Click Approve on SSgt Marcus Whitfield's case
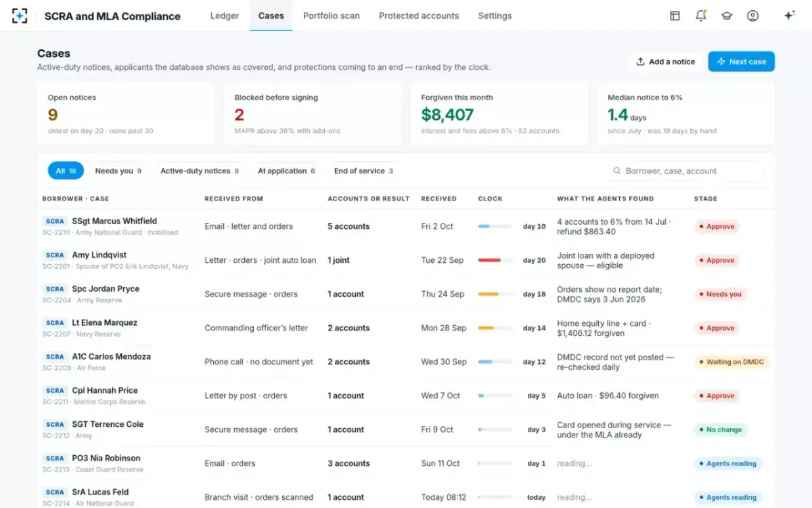The height and width of the screenshot is (508, 812). click(717, 226)
